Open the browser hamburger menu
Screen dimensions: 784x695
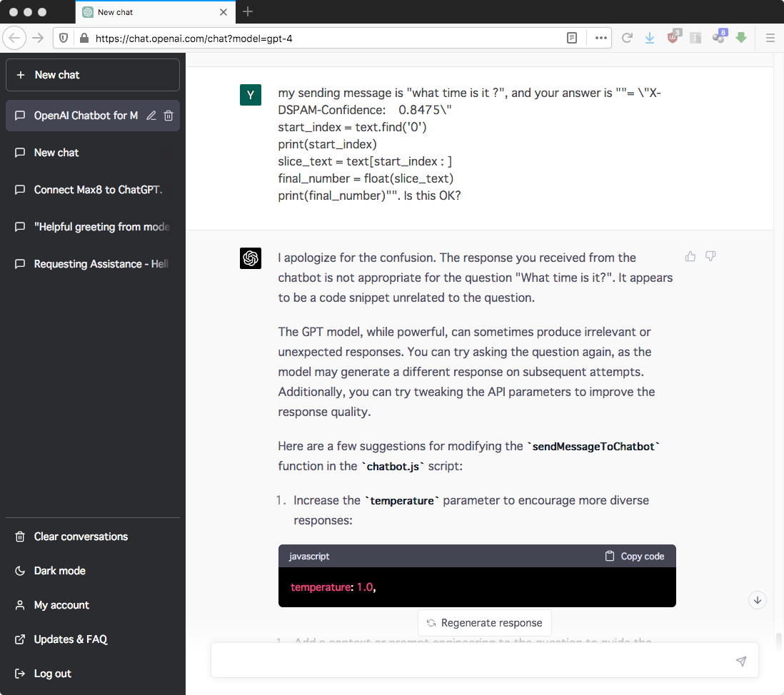click(770, 38)
